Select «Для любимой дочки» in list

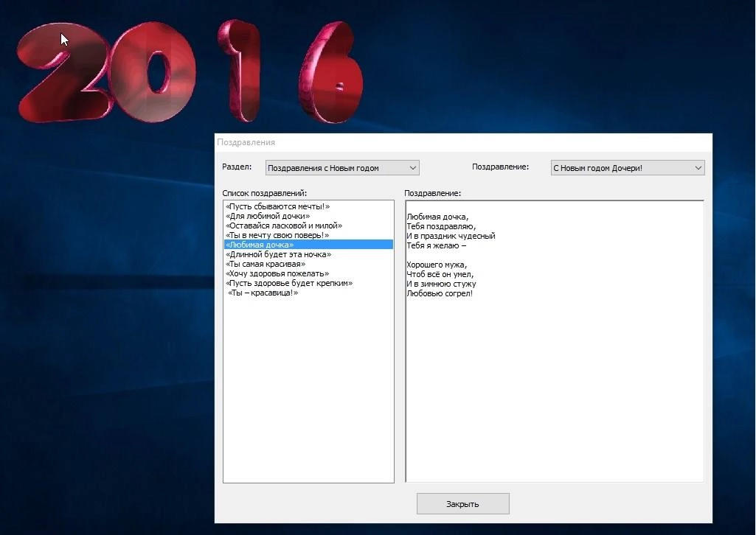pos(308,216)
